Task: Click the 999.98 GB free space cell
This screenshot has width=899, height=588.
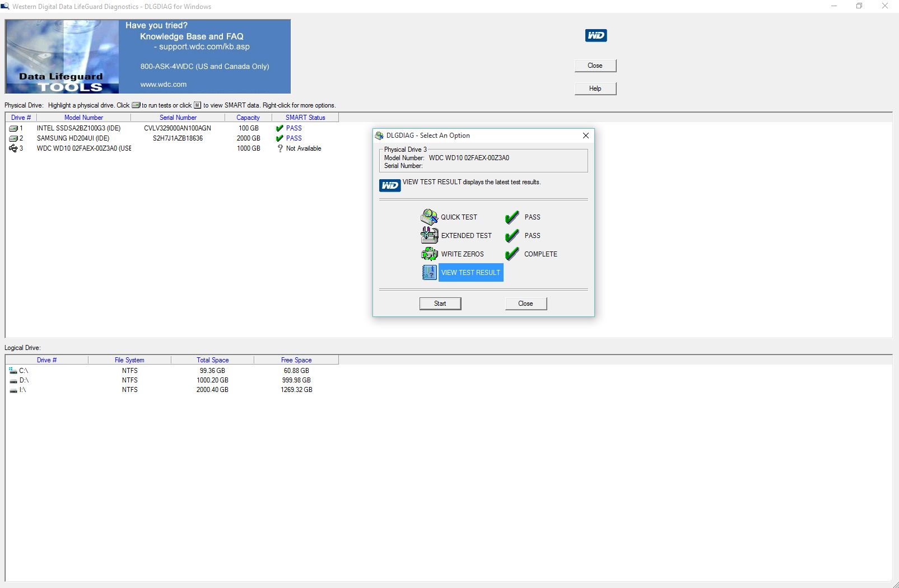Action: [296, 380]
